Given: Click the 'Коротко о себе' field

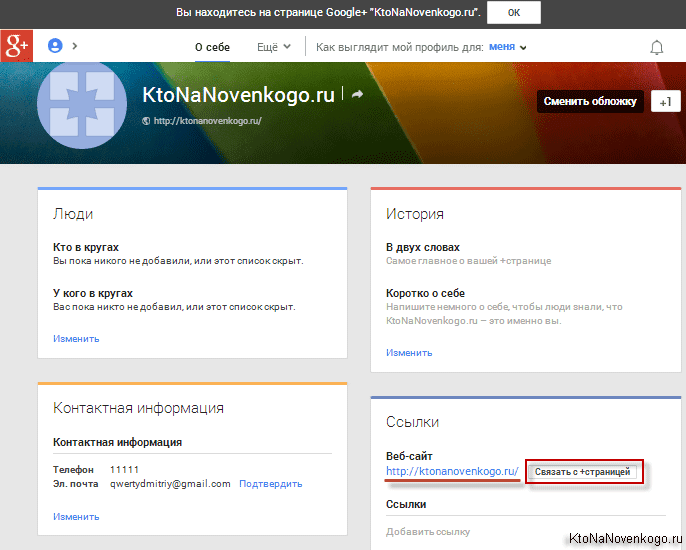Looking at the screenshot, I should tap(425, 293).
